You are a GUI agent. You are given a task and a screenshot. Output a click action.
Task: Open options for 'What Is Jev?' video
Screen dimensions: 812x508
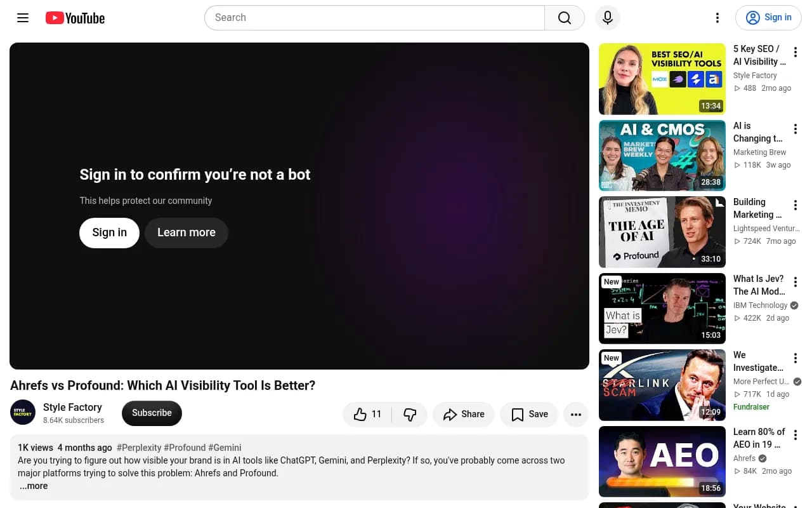(x=796, y=283)
